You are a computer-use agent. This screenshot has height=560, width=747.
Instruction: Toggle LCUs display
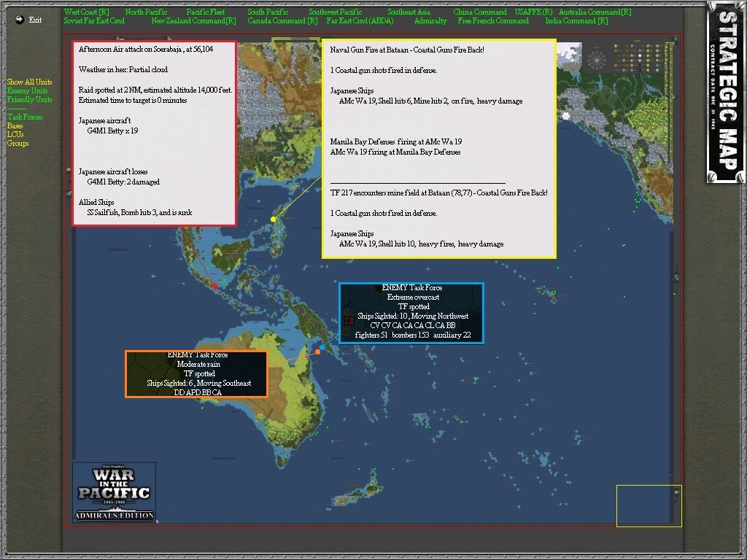click(15, 134)
